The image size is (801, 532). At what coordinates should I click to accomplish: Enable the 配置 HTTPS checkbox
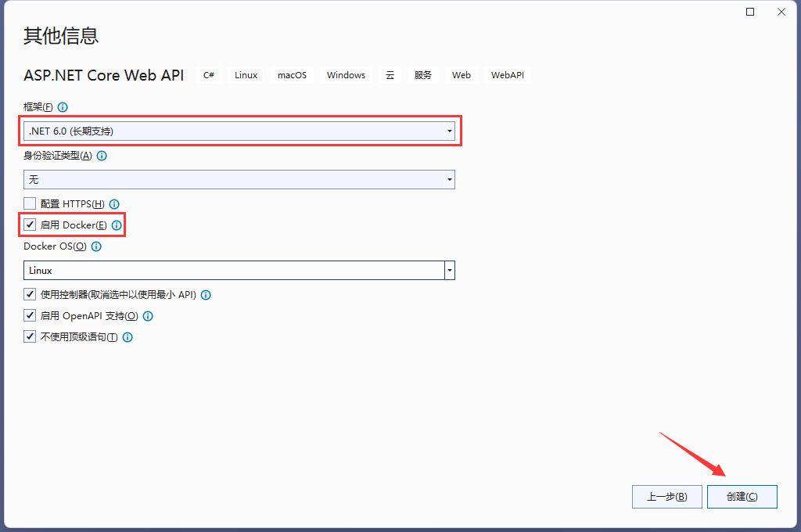[x=30, y=203]
